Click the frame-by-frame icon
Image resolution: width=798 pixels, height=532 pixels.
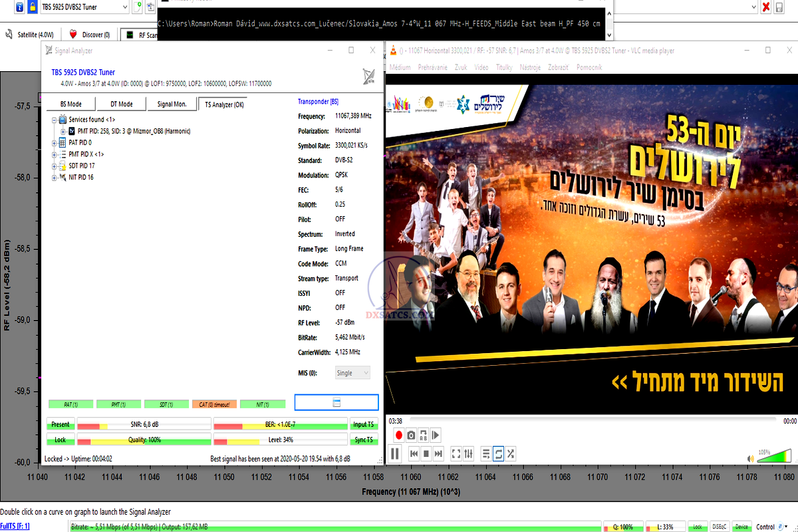click(x=436, y=435)
